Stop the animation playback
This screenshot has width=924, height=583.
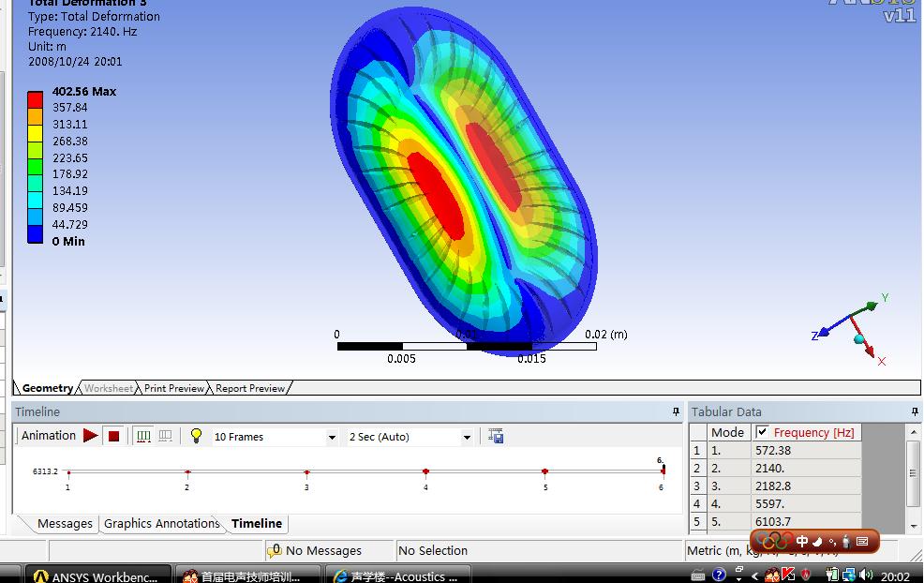[x=113, y=436]
